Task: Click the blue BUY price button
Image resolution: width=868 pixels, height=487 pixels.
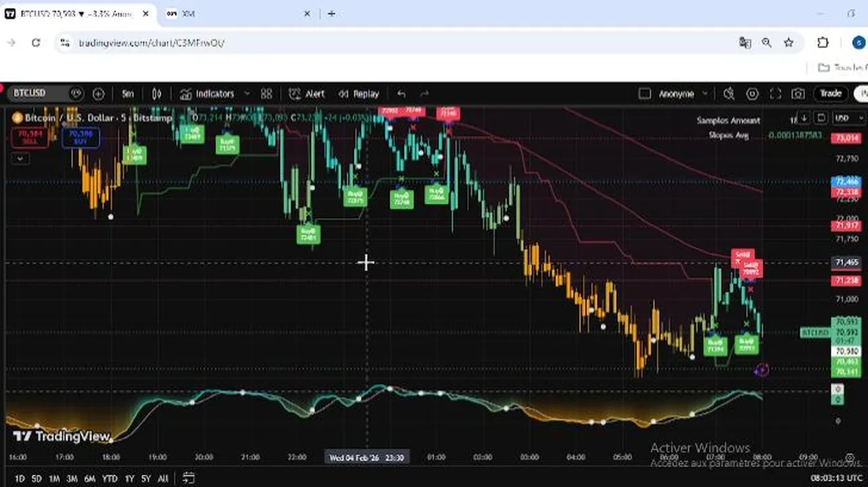Action: [80, 138]
